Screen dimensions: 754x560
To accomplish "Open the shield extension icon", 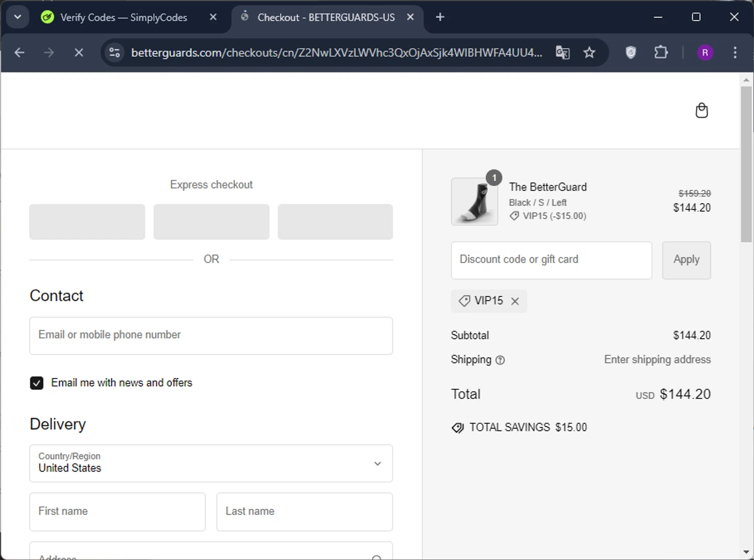I will 631,52.
